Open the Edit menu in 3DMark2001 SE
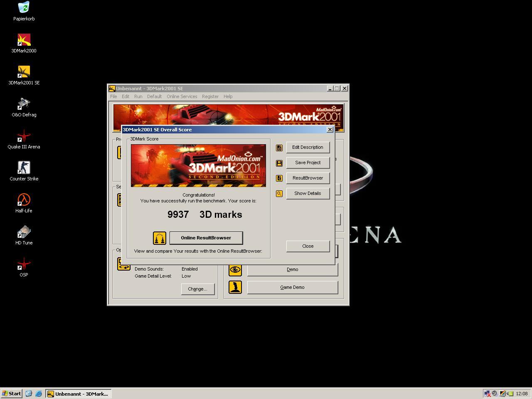 tap(126, 96)
